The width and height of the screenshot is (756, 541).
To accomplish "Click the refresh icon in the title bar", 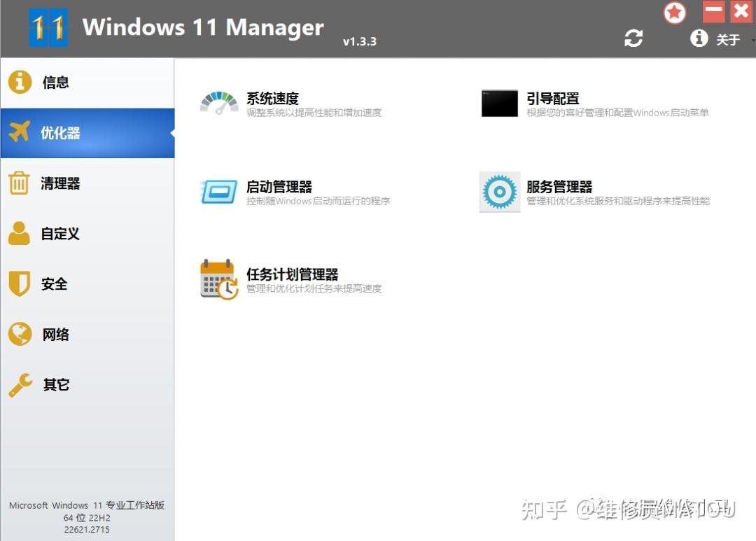I will pyautogui.click(x=633, y=39).
